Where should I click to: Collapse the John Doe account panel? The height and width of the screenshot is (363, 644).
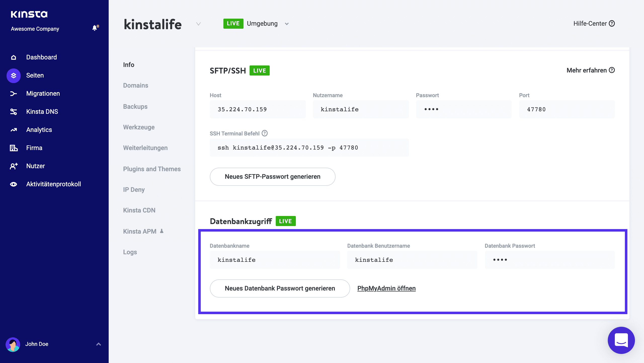(x=98, y=344)
